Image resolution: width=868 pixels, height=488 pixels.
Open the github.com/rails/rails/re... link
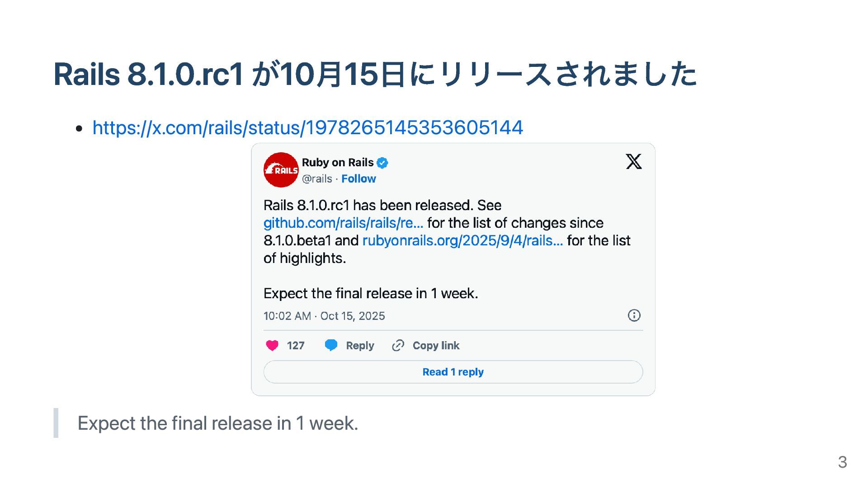tap(343, 223)
